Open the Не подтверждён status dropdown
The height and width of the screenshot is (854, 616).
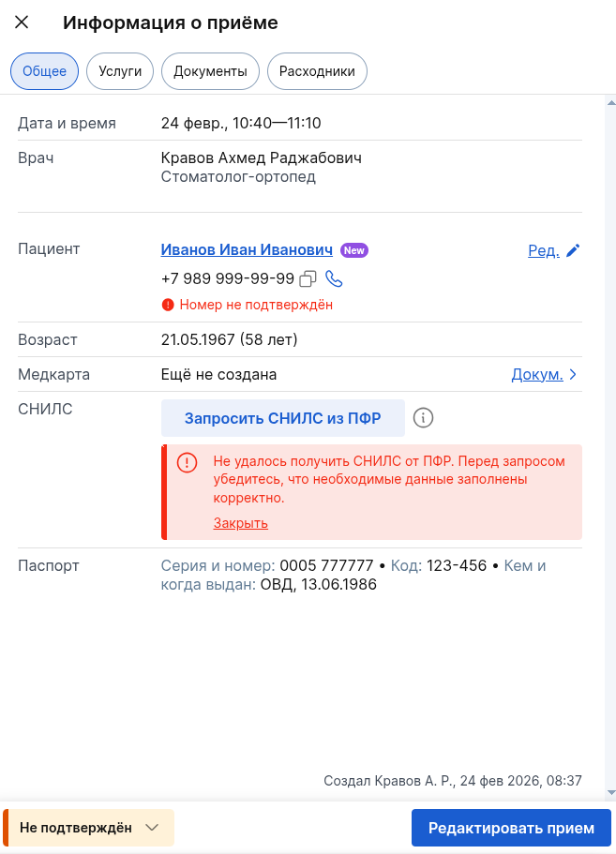point(88,828)
